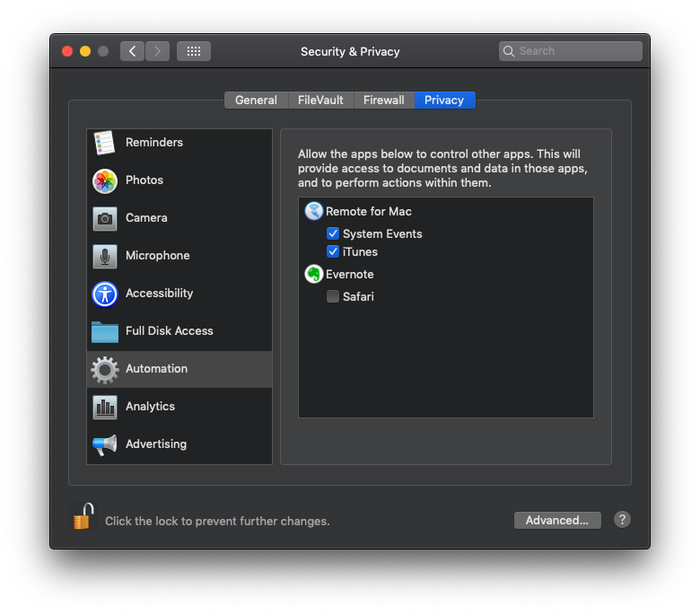Switch to the Firewall tab
The image size is (700, 615).
(383, 101)
